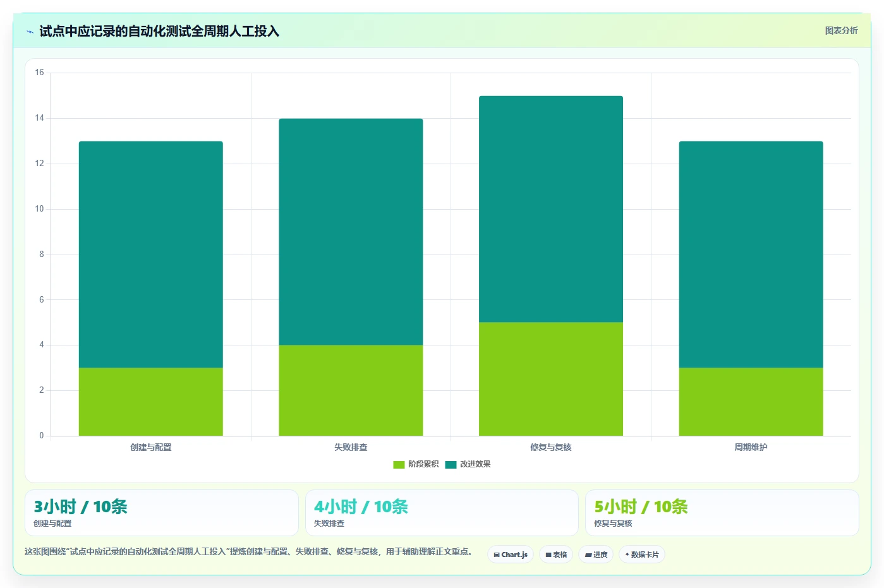
Task: Click the 阶段累积 legend label
Action: 423,464
